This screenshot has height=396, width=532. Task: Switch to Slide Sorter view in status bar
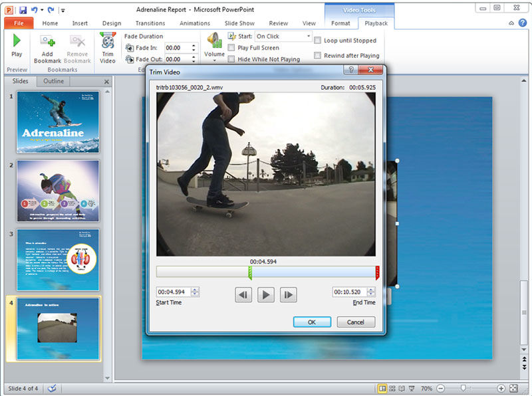(394, 389)
